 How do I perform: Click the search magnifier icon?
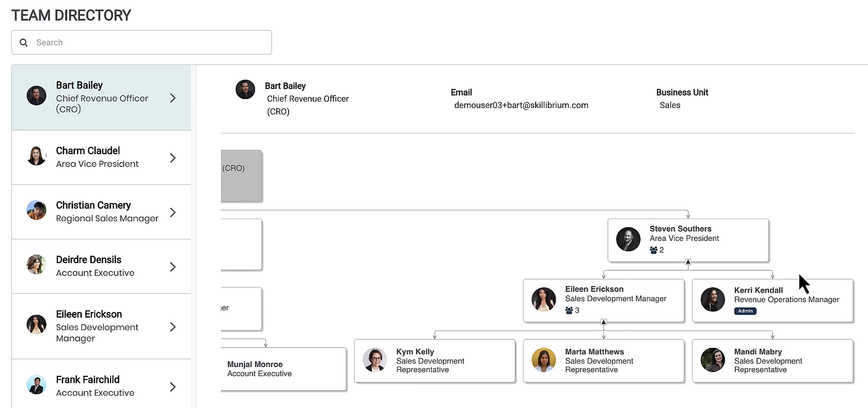click(x=23, y=42)
